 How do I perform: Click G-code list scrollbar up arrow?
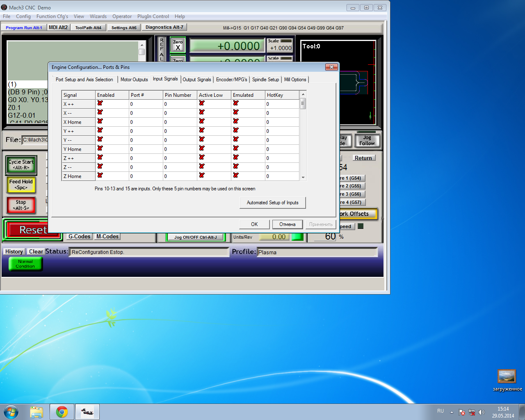(142, 45)
